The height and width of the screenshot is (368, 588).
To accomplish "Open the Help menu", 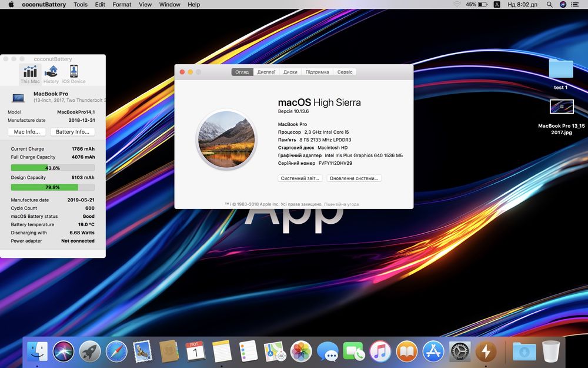I will click(193, 5).
